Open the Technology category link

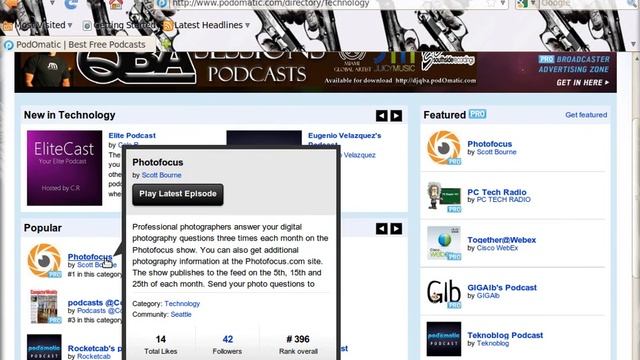[x=182, y=304]
